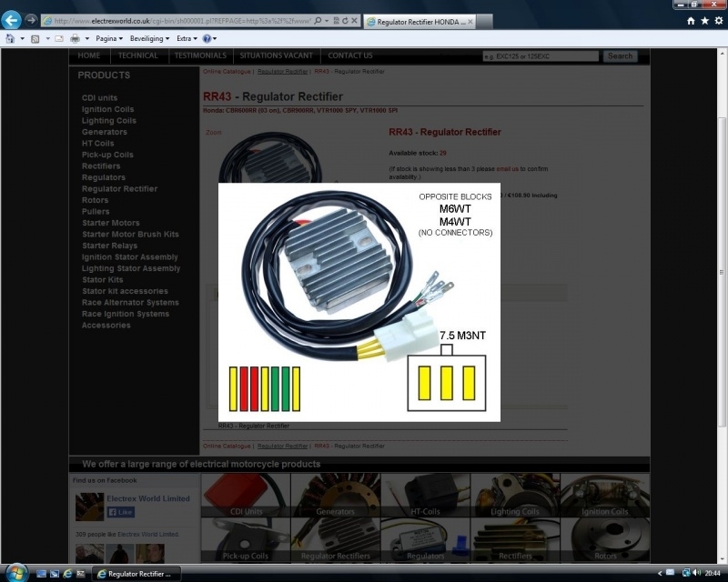This screenshot has width=728, height=582.
Task: Click the Switch Between Windows quick launch icon
Action: tap(55, 574)
